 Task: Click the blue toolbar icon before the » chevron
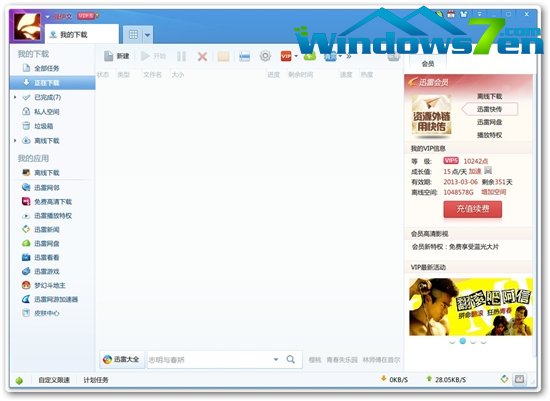pos(330,56)
